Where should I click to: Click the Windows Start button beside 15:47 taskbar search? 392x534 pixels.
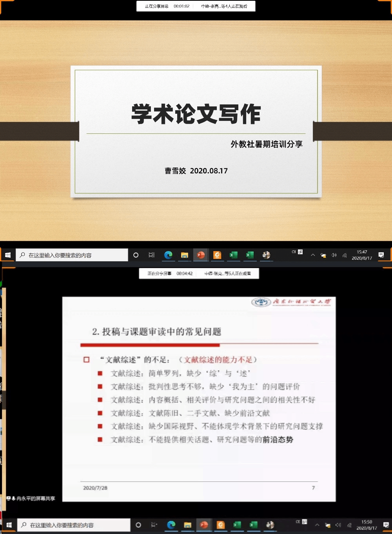[7, 255]
